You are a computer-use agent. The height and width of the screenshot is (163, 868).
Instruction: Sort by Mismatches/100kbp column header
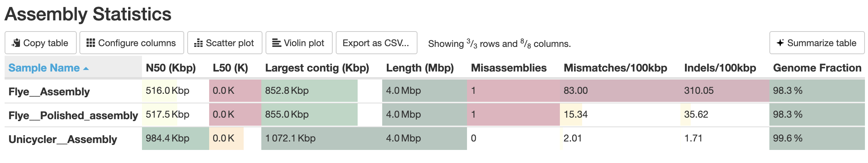615,68
